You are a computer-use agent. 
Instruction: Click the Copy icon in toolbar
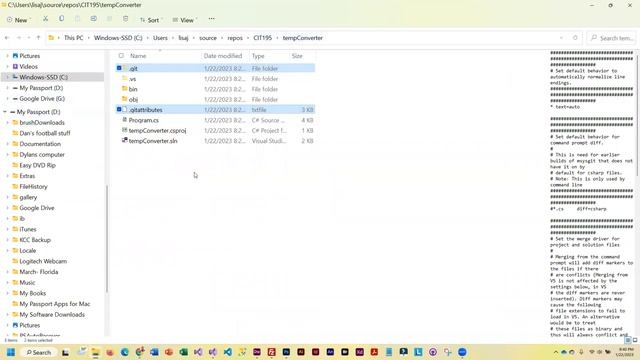pyautogui.click(x=62, y=19)
